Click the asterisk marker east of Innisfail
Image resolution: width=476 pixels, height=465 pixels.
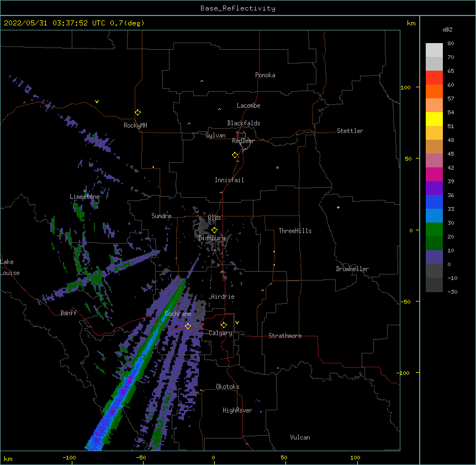(277, 168)
